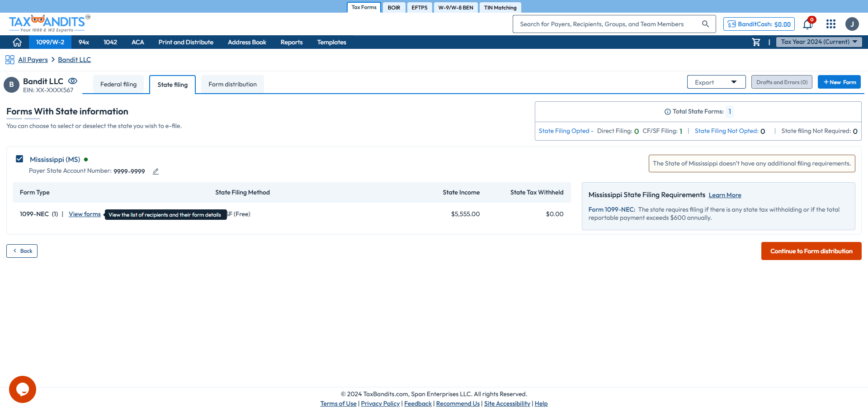The width and height of the screenshot is (868, 412).
Task: Select the Tax Forms top tab
Action: [364, 7]
